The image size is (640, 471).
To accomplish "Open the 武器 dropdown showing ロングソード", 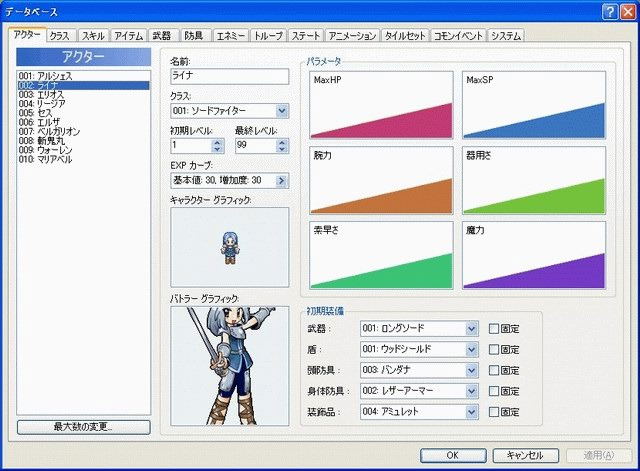I will point(472,328).
